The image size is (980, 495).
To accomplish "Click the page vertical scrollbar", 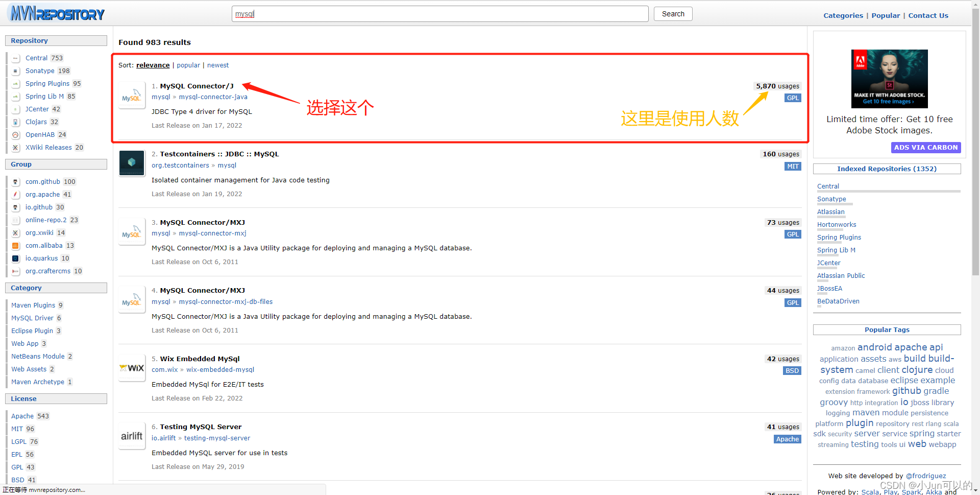I will 975,143.
